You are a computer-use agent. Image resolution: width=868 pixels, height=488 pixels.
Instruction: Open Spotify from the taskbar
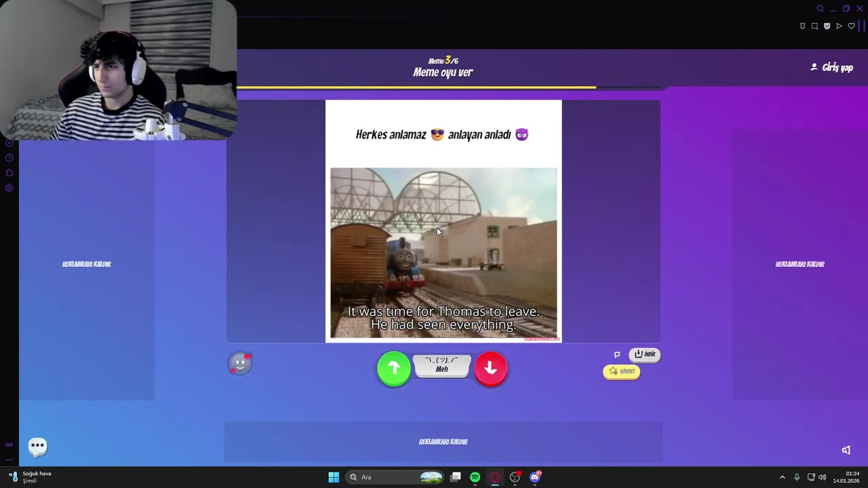pyautogui.click(x=475, y=477)
